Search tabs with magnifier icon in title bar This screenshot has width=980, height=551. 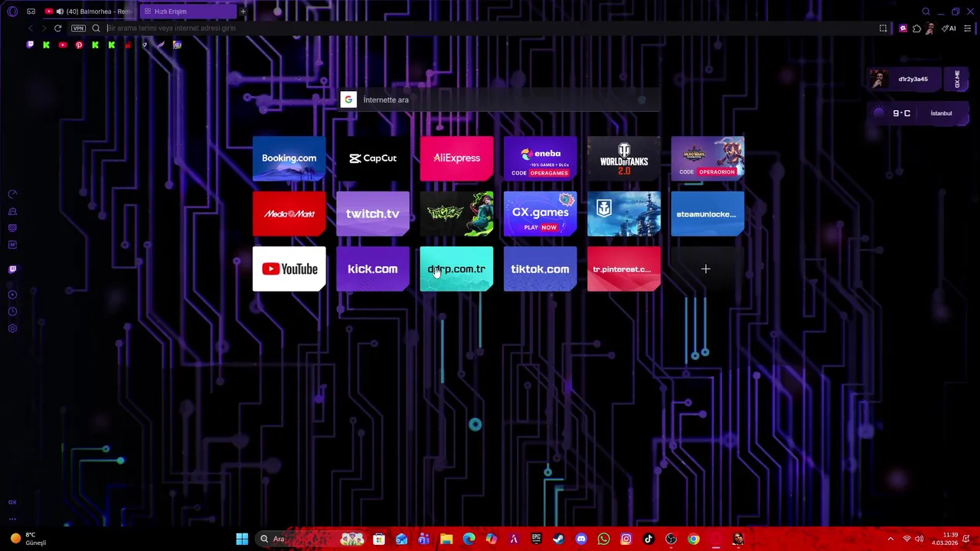click(926, 11)
